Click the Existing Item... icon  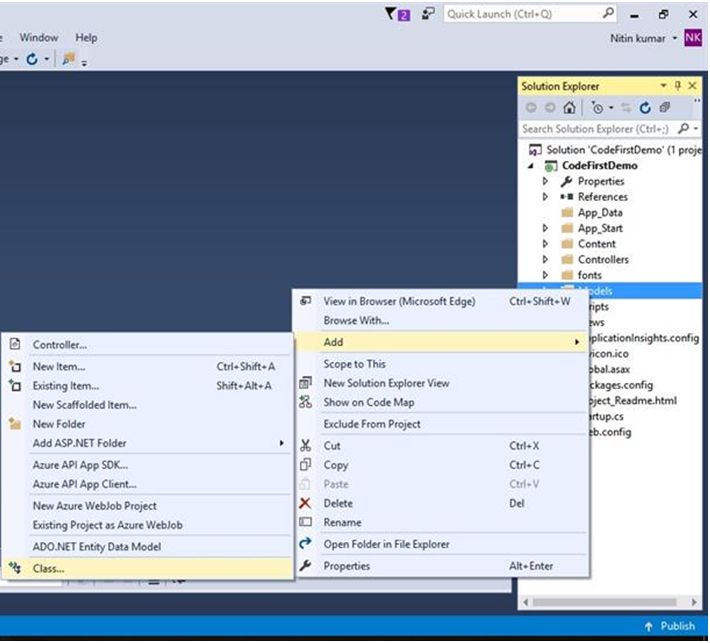(15, 385)
